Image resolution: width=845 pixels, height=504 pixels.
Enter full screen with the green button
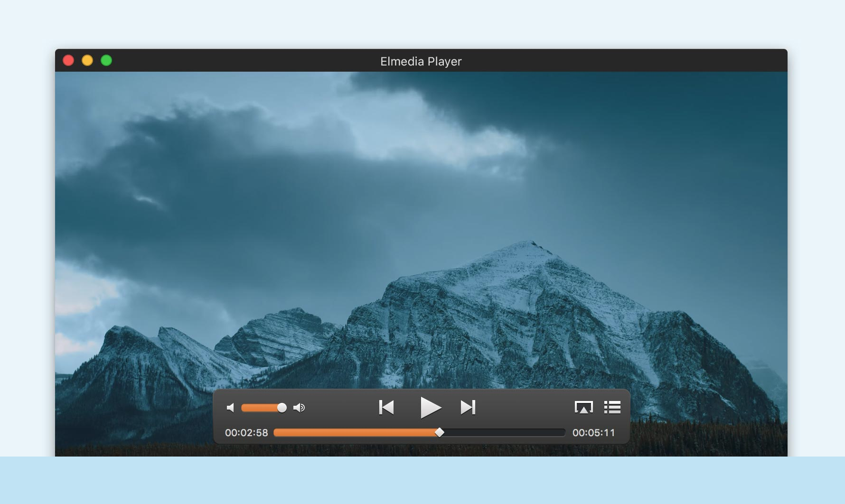pos(106,60)
